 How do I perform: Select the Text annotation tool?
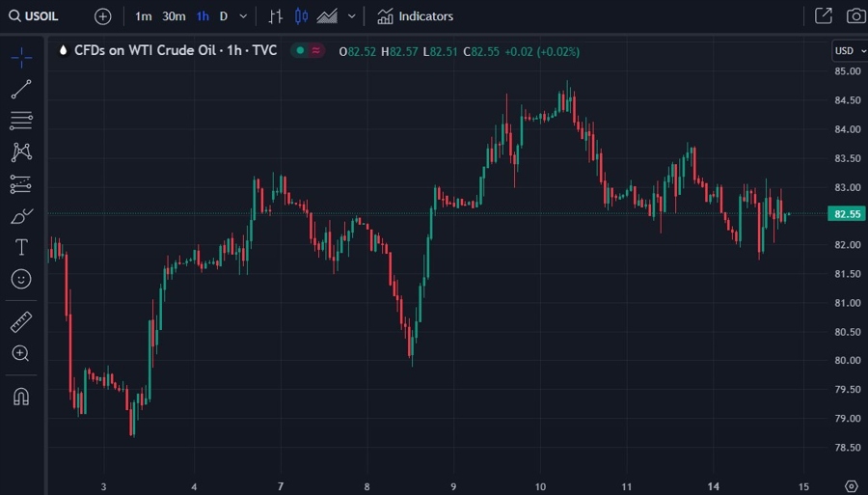coord(21,247)
